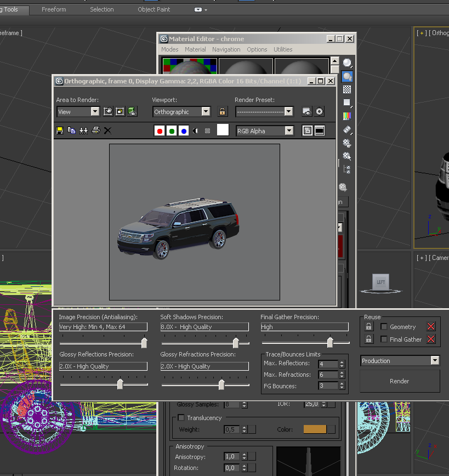
Task: Open the Modes menu in Material Editor
Action: tap(170, 49)
